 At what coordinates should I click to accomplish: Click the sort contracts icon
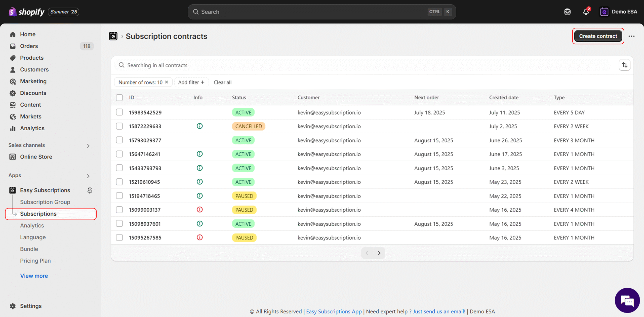[x=624, y=65]
